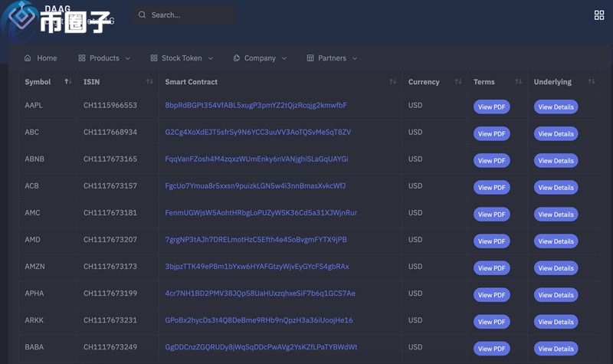
Task: Click the Products grid icon
Action: [82, 58]
